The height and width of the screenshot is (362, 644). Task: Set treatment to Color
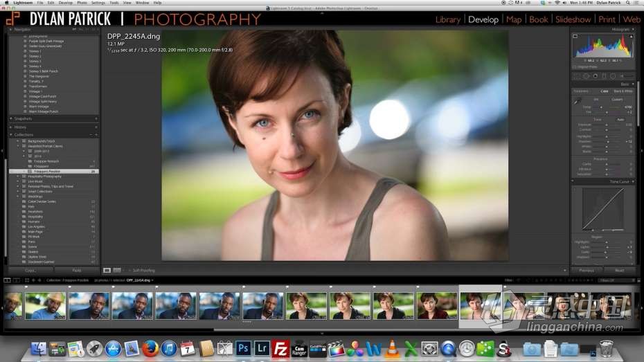[604, 91]
